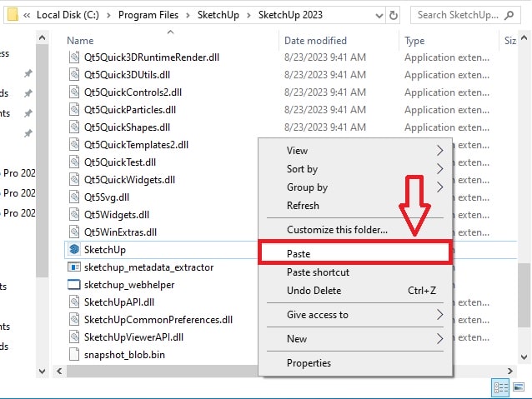The width and height of the screenshot is (532, 399).
Task: Open address bar history dropdown
Action: click(379, 16)
